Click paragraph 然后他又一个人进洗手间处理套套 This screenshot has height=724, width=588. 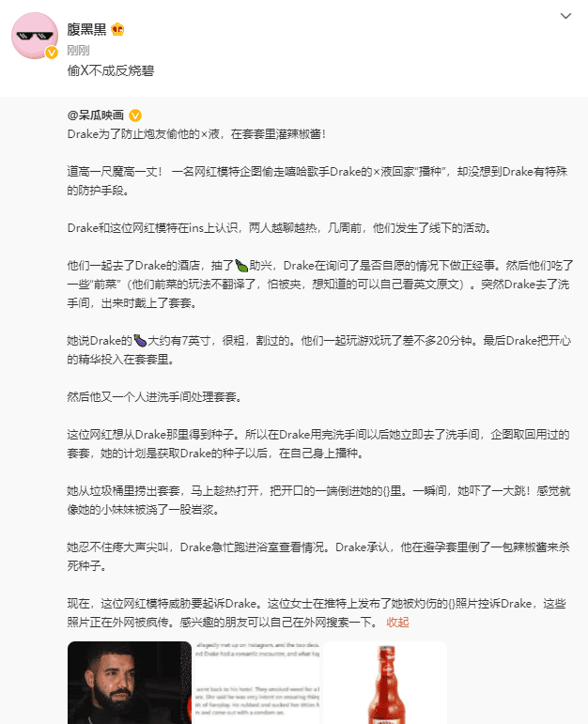[x=155, y=397]
